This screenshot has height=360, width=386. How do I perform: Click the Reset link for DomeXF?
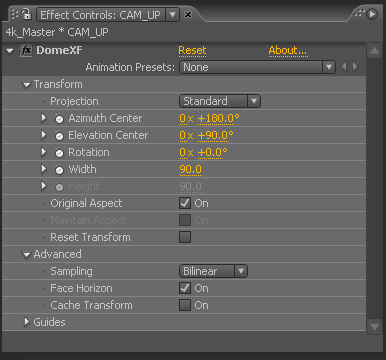tap(192, 51)
